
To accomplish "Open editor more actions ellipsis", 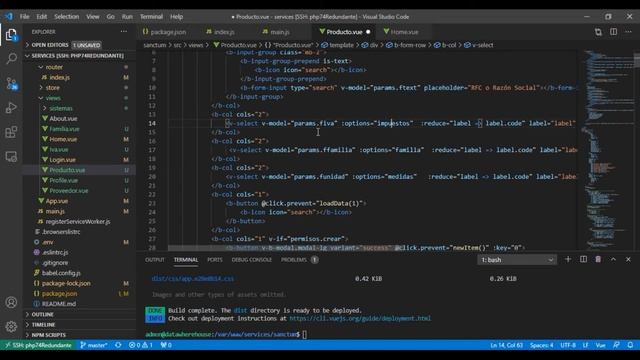I will (x=629, y=32).
